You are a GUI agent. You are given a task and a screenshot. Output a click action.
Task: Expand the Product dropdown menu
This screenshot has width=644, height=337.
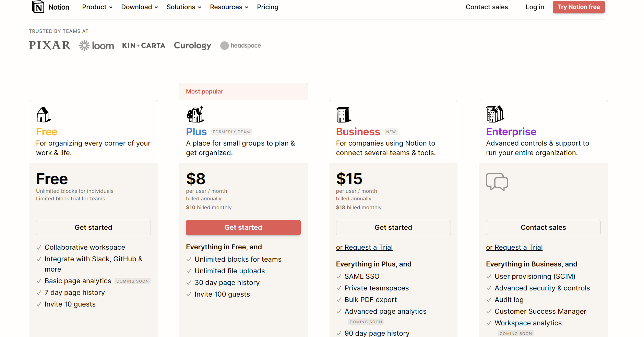(97, 7)
